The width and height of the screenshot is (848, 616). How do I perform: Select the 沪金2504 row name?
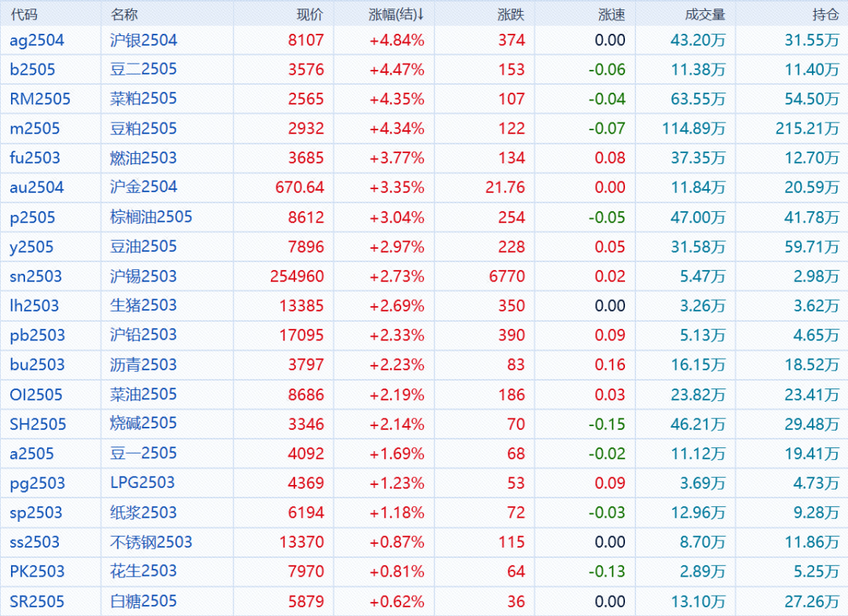point(144,187)
